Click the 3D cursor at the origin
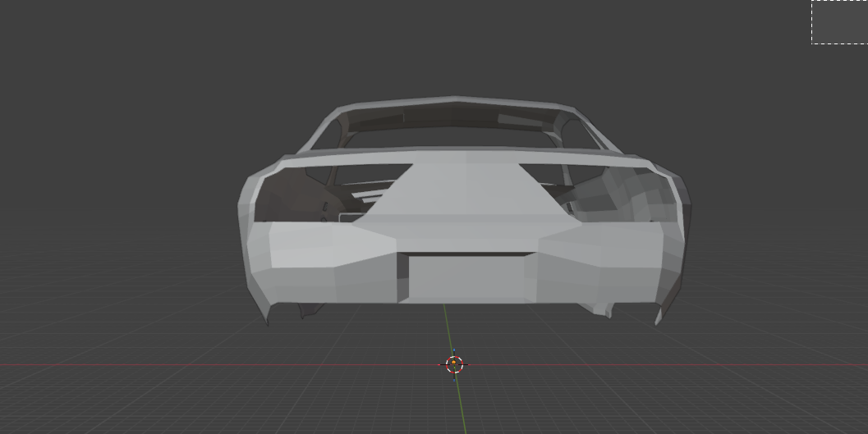Viewport: 868px width, 434px height. (454, 365)
